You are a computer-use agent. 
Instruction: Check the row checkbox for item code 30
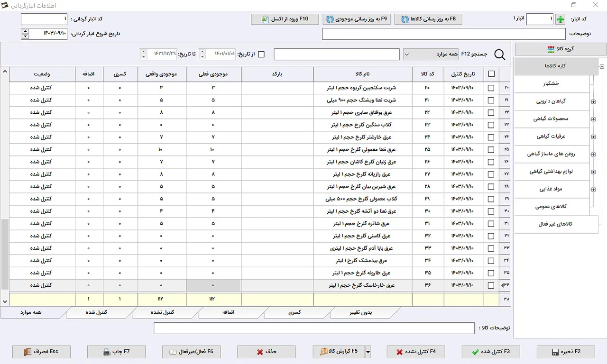(491, 211)
